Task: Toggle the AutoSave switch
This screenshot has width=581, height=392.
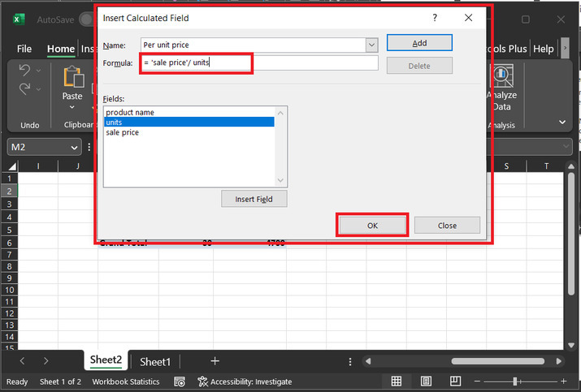Action: point(86,19)
